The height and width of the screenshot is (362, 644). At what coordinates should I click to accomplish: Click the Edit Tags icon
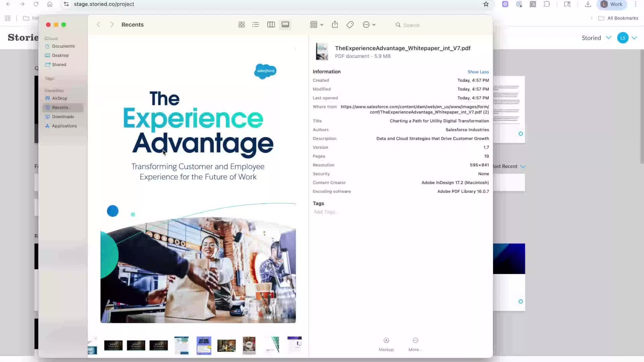[350, 25]
